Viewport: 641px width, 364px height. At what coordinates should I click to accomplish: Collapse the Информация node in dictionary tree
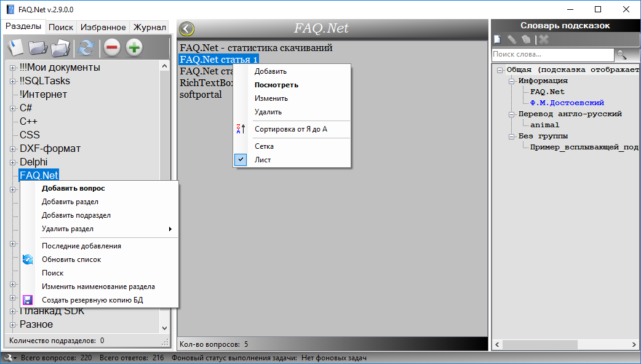511,81
